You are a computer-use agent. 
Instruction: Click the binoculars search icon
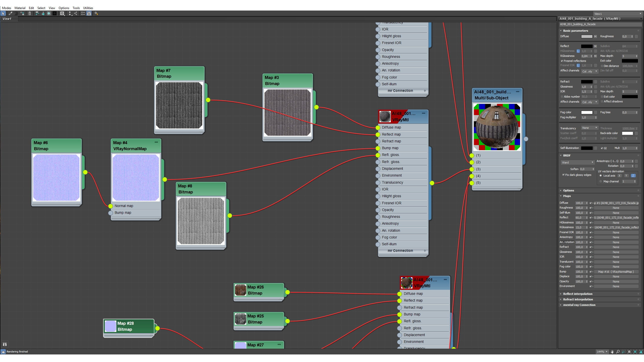[5, 344]
